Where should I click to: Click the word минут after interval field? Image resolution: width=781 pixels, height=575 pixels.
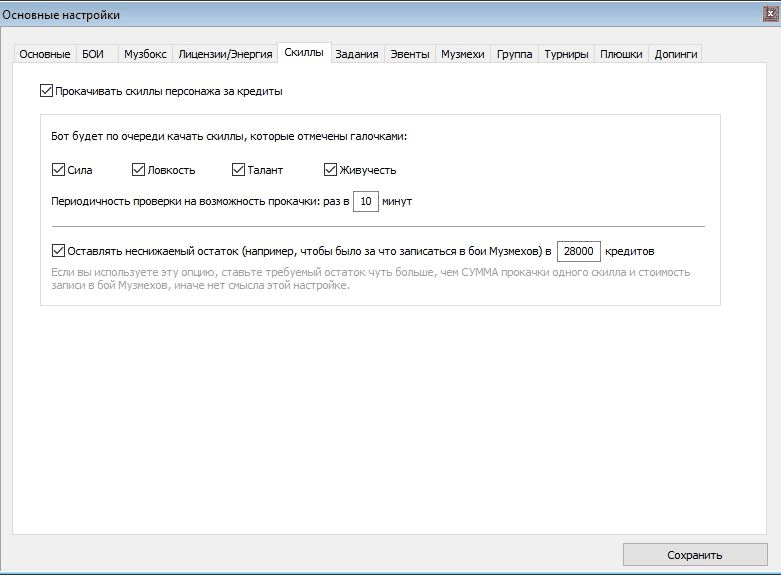click(397, 201)
